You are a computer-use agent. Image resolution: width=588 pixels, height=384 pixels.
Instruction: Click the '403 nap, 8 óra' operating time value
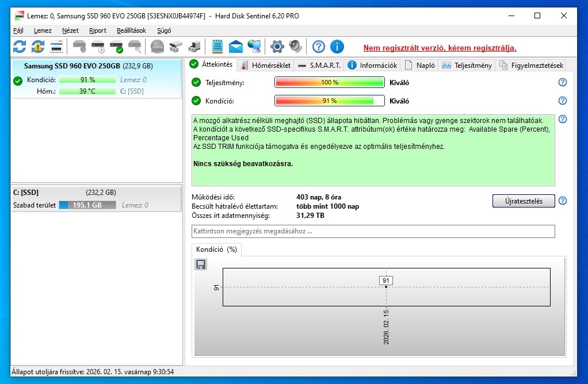click(319, 197)
